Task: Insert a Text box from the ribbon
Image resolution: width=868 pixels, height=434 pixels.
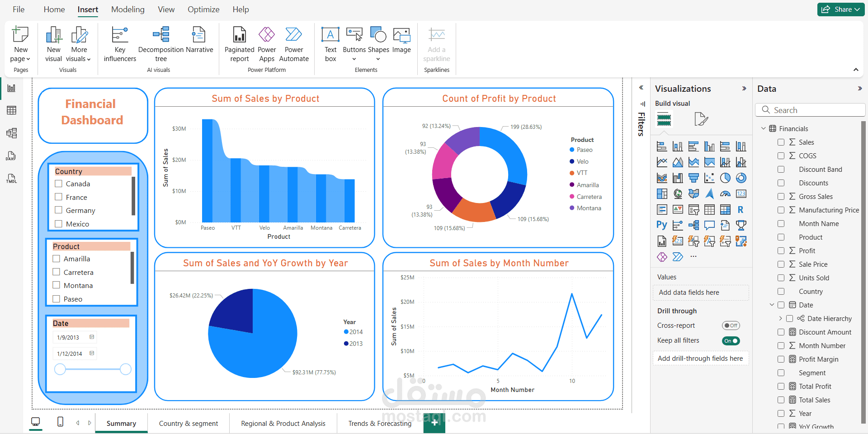Action: tap(330, 43)
